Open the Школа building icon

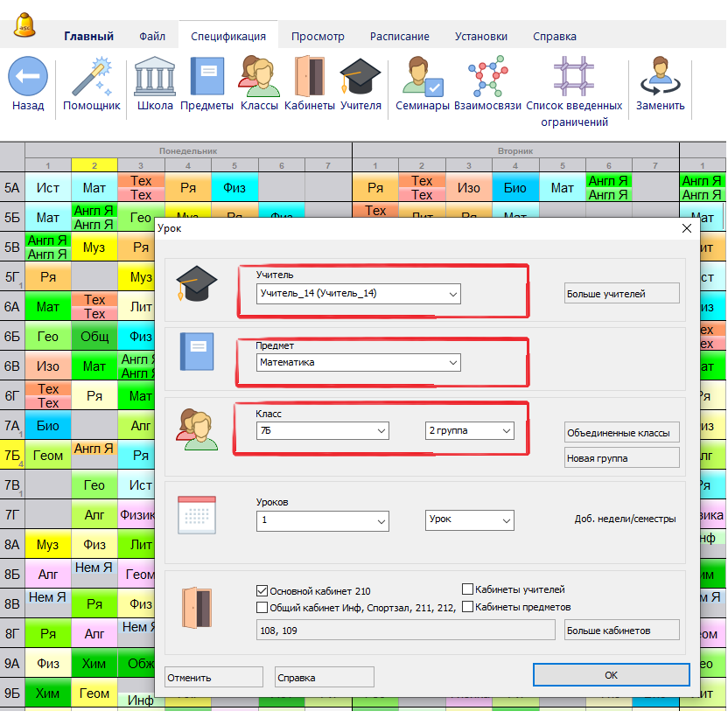pos(155,77)
